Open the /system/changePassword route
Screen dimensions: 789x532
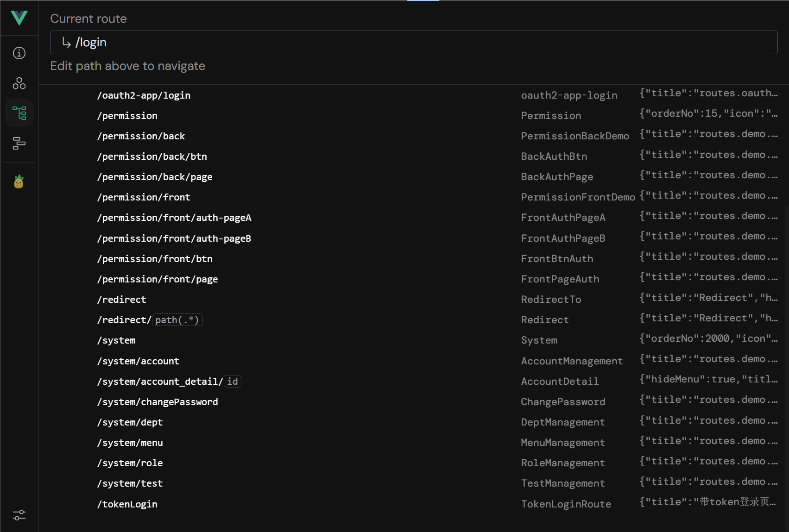coord(158,402)
